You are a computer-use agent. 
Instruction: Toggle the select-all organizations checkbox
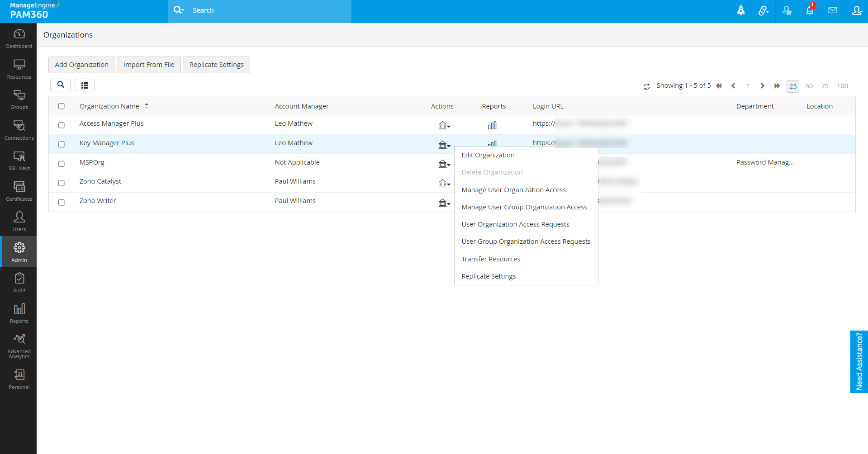(62, 106)
